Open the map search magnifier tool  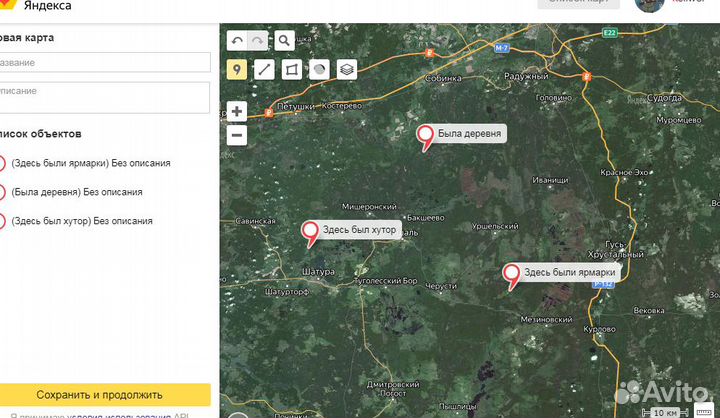tap(285, 41)
